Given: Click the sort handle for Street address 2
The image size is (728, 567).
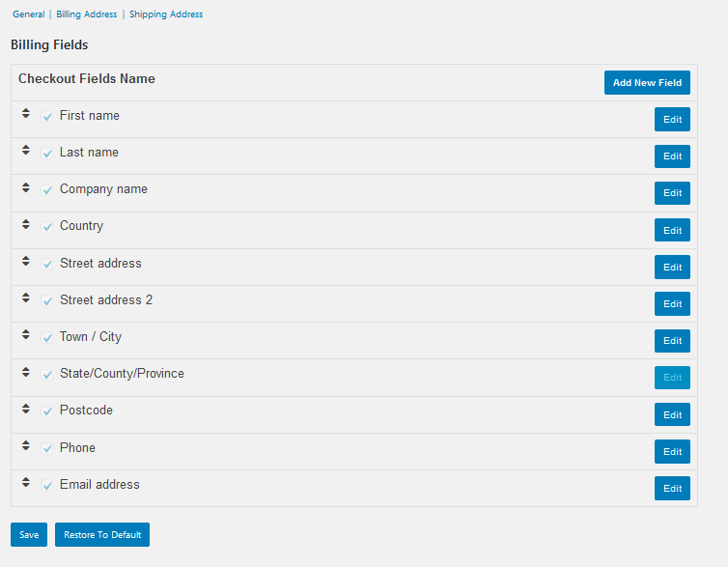Looking at the screenshot, I should (x=26, y=298).
